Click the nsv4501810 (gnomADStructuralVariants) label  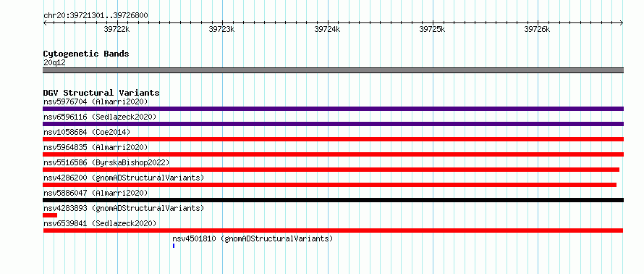point(253,238)
